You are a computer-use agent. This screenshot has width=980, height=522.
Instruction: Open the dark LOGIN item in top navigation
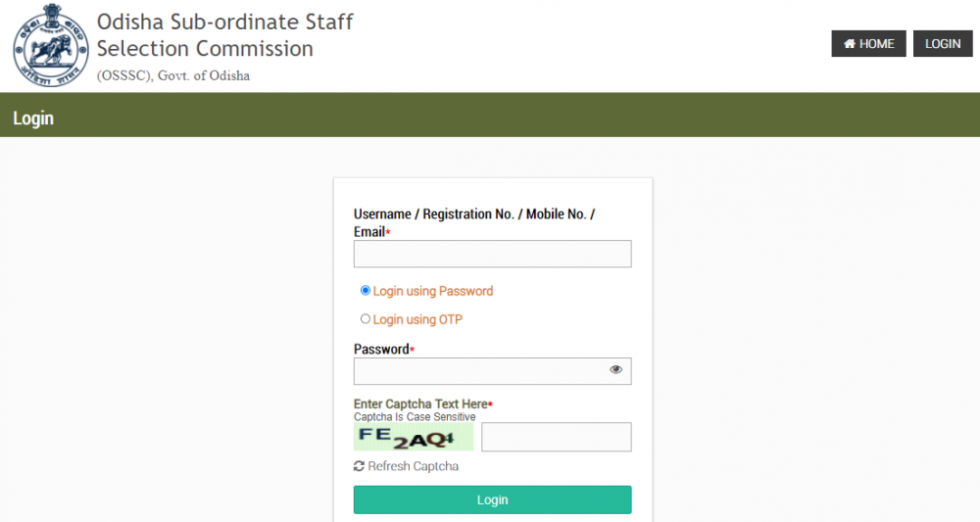[943, 44]
